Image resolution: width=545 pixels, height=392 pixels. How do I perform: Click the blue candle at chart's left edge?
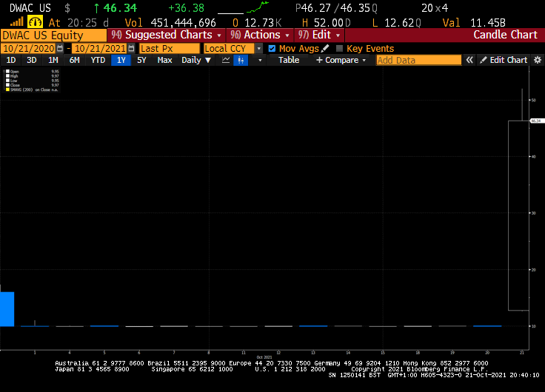[x=7, y=309]
